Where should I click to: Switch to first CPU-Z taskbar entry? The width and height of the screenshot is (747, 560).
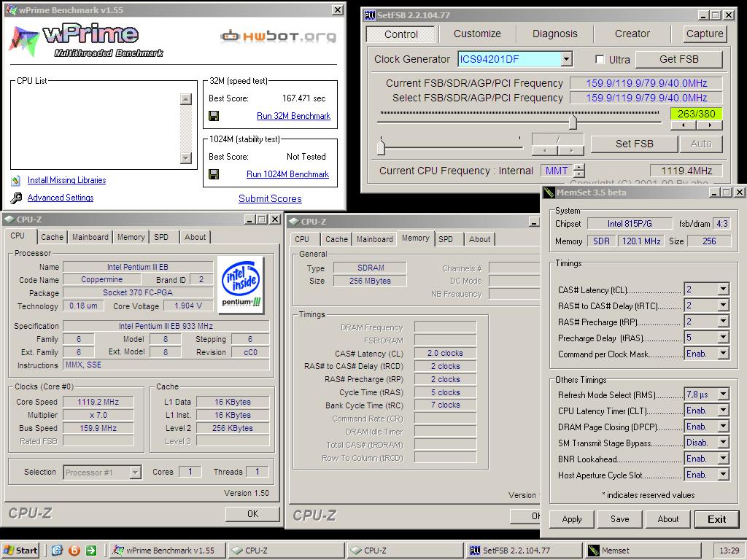286,551
